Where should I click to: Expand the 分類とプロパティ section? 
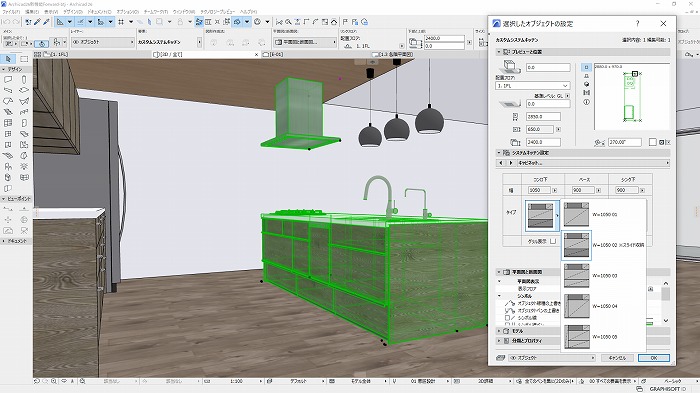[x=499, y=341]
